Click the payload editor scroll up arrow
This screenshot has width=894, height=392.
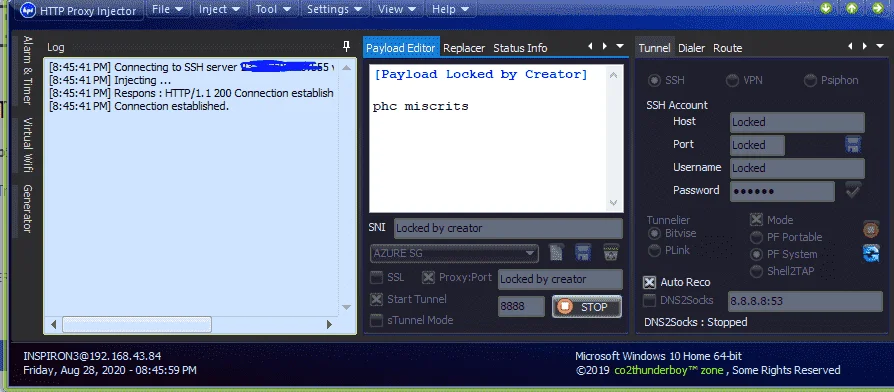tap(613, 75)
